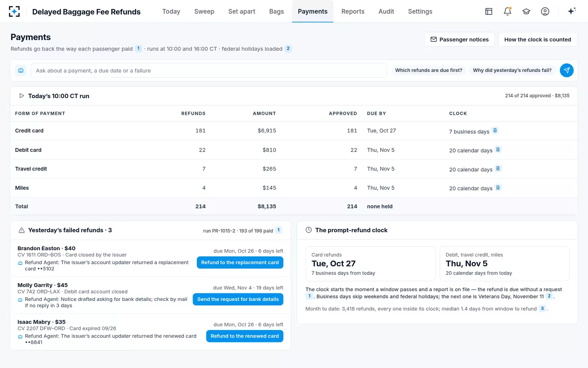Click the graduation cap help icon
Image resolution: width=588 pixels, height=368 pixels.
(x=526, y=11)
